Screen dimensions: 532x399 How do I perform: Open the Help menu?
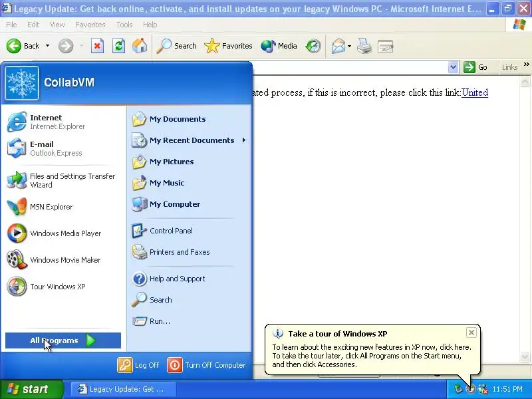150,25
